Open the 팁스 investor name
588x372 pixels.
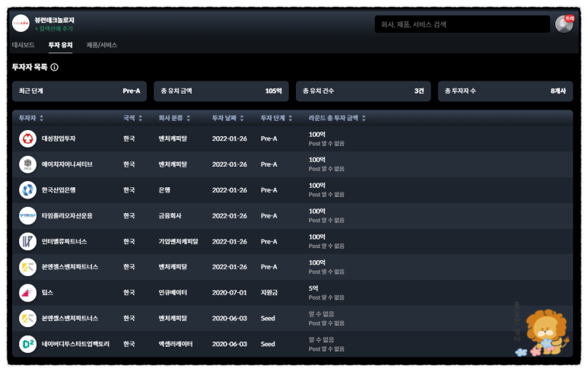[x=47, y=292]
